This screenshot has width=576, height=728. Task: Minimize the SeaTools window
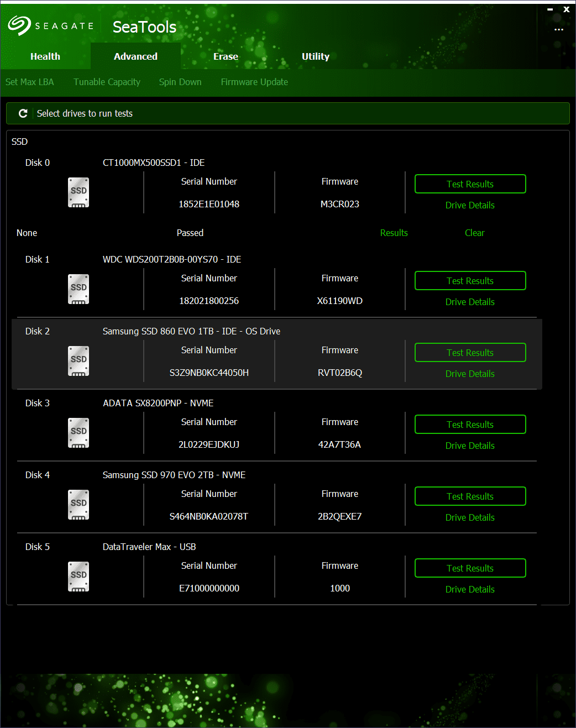pos(550,9)
